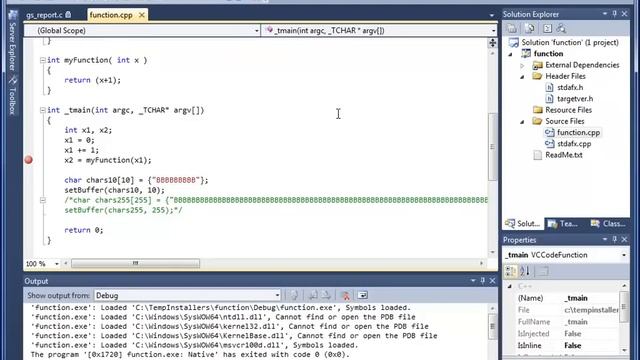Click the Find Message in Code icon in Output

point(294,295)
